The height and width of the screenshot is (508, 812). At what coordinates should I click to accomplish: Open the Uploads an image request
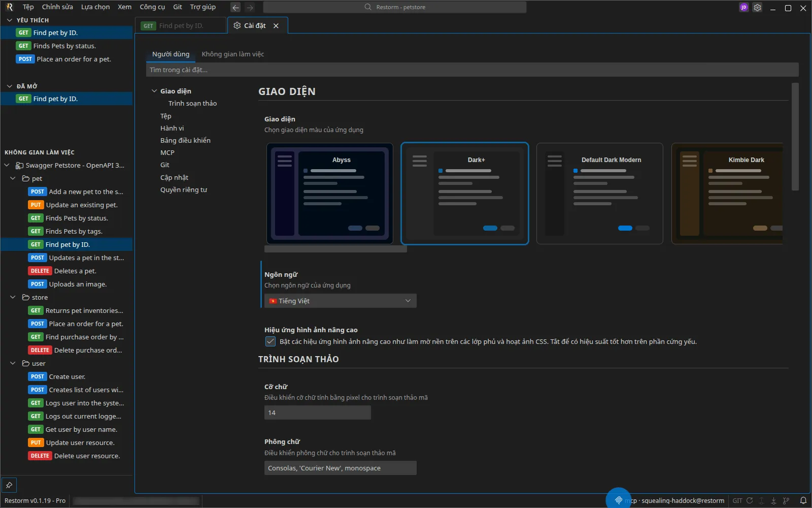[x=66, y=284]
